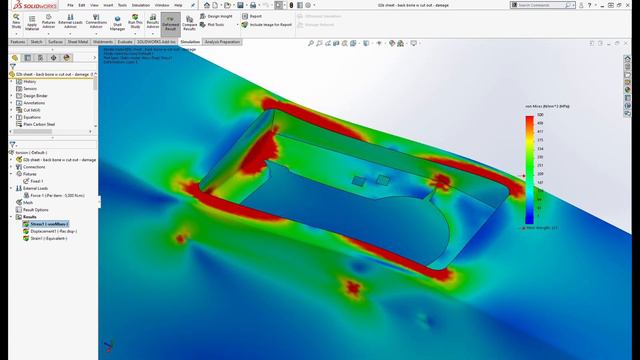Image resolution: width=640 pixels, height=360 pixels.
Task: Switch to the Evaluate tab
Action: tap(125, 42)
